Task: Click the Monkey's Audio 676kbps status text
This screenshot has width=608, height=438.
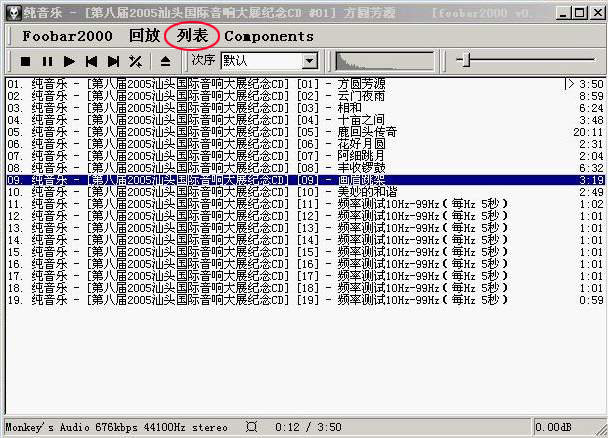Action: (x=116, y=427)
